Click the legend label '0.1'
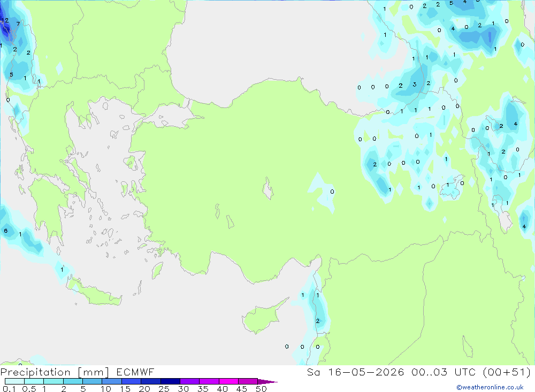 tap(9, 389)
